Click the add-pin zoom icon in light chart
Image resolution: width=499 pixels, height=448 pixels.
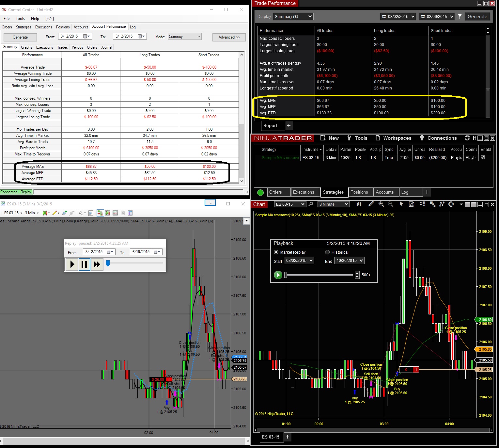64,213
